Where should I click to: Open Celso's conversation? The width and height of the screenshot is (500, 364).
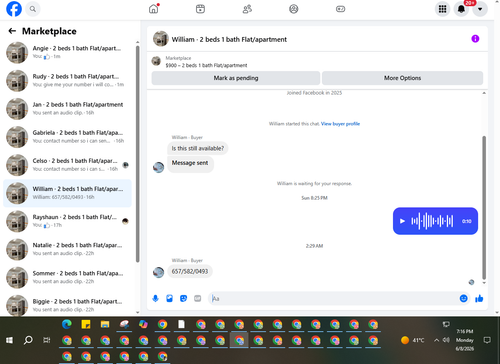(68, 165)
